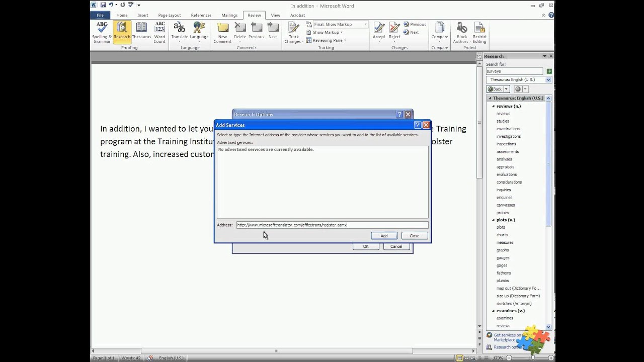Collapse the plots (v.) group
Image resolution: width=644 pixels, height=362 pixels.
(x=493, y=220)
